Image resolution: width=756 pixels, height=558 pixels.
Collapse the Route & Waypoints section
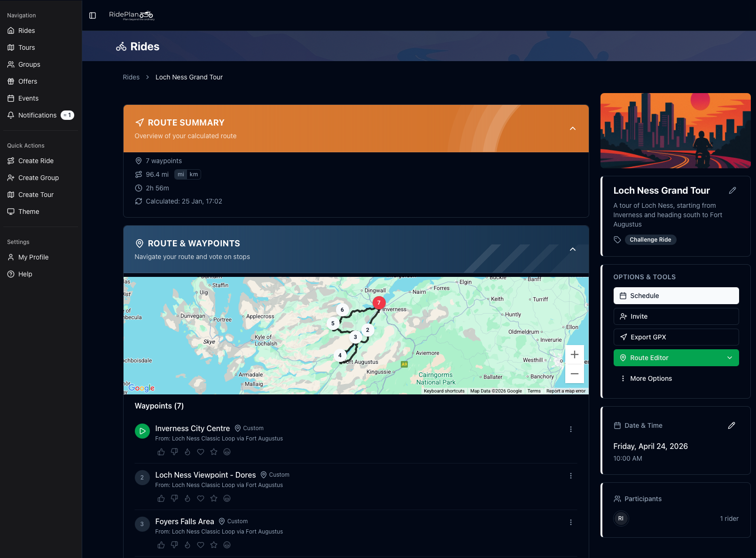coord(573,249)
